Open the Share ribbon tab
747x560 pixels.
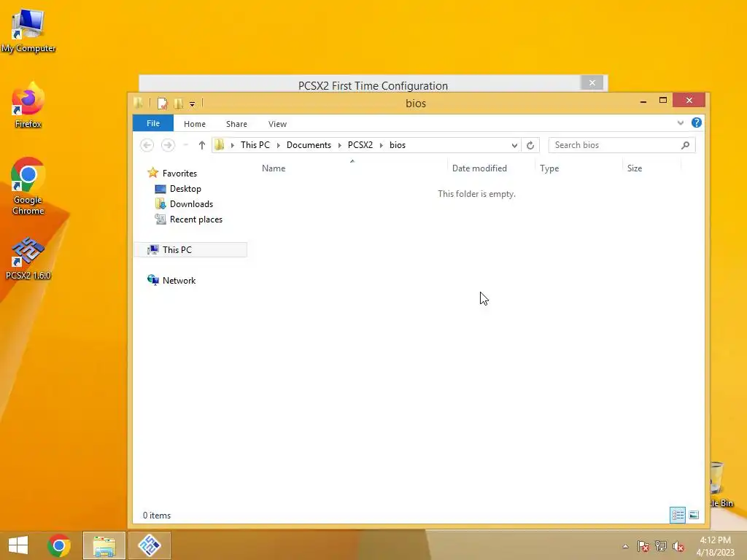236,124
